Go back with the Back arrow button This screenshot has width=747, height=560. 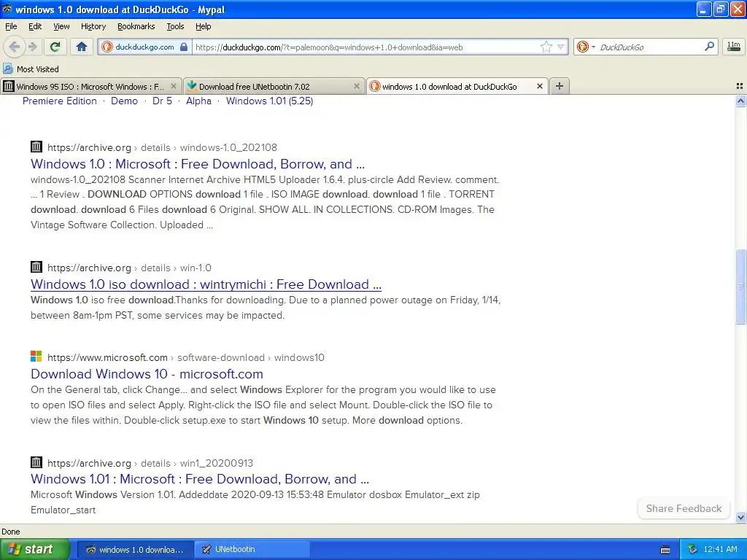point(14,47)
